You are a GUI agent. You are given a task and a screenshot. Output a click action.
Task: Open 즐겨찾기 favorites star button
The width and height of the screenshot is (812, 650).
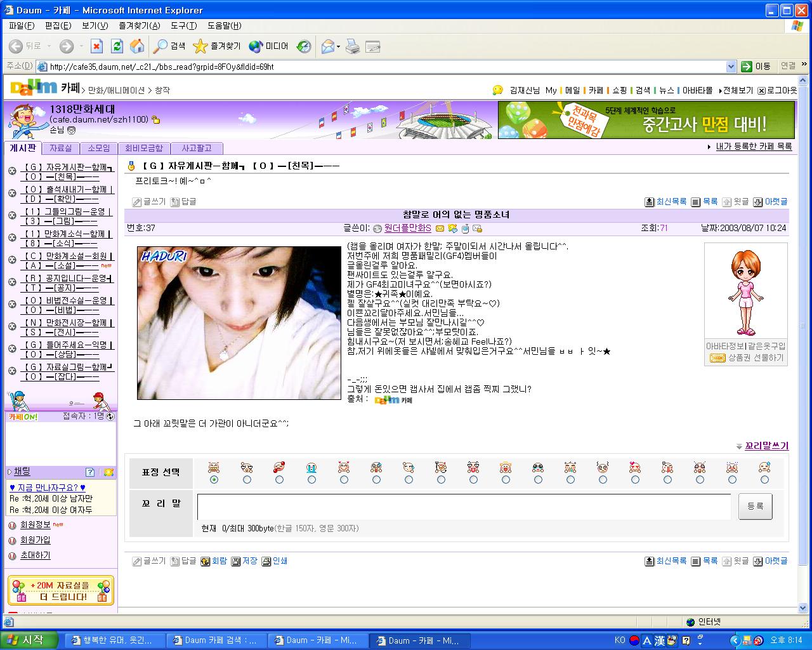[x=217, y=46]
